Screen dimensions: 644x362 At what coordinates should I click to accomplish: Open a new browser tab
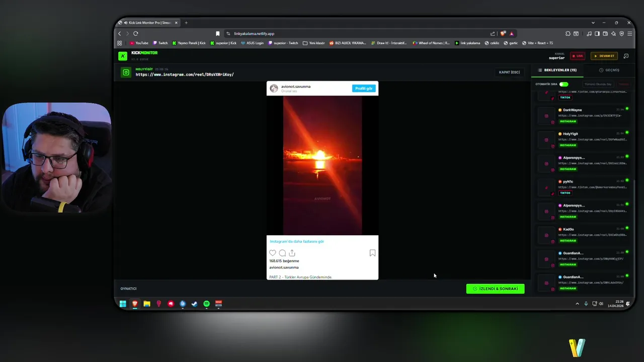[x=186, y=23]
